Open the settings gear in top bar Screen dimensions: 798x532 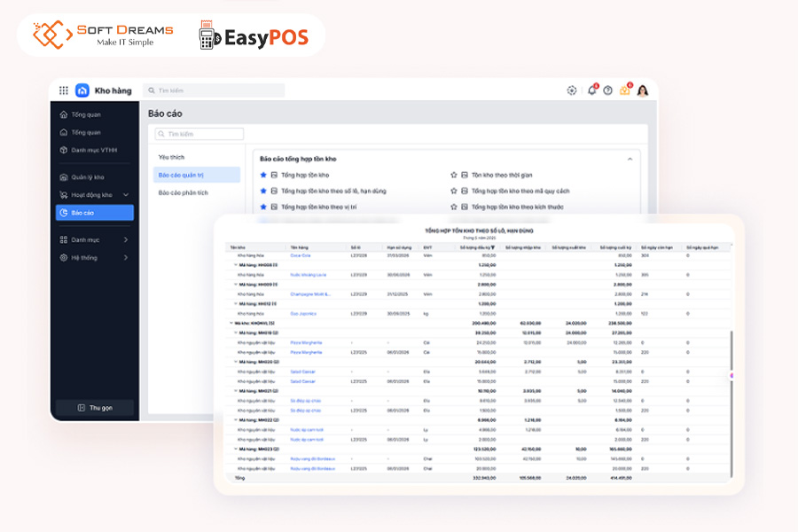click(572, 90)
